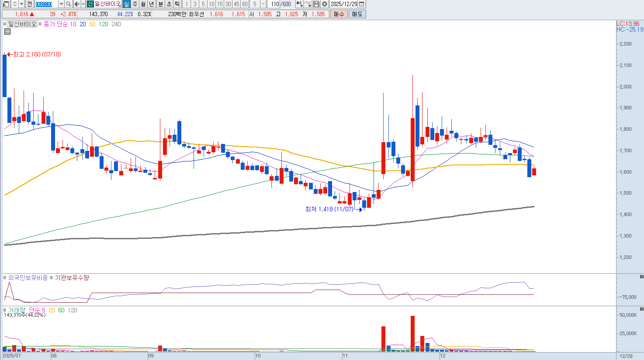Toggle the 거래량 volume indicator marker
Viewport: 644px width, 360px height.
click(x=5, y=310)
